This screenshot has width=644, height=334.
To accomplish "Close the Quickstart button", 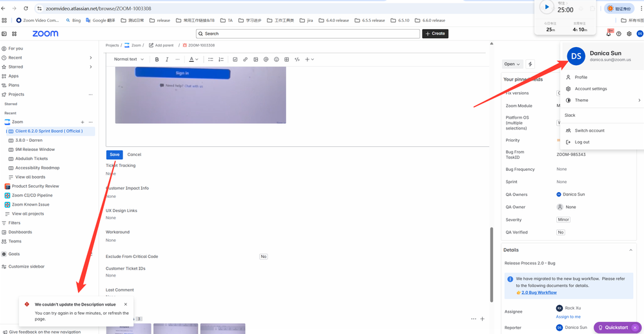I will click(x=635, y=328).
